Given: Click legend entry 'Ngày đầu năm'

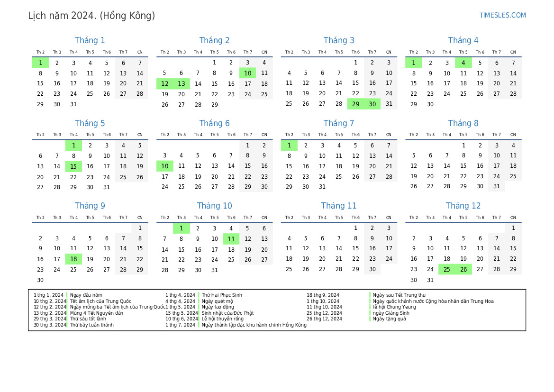Looking at the screenshot, I should point(86,295).
